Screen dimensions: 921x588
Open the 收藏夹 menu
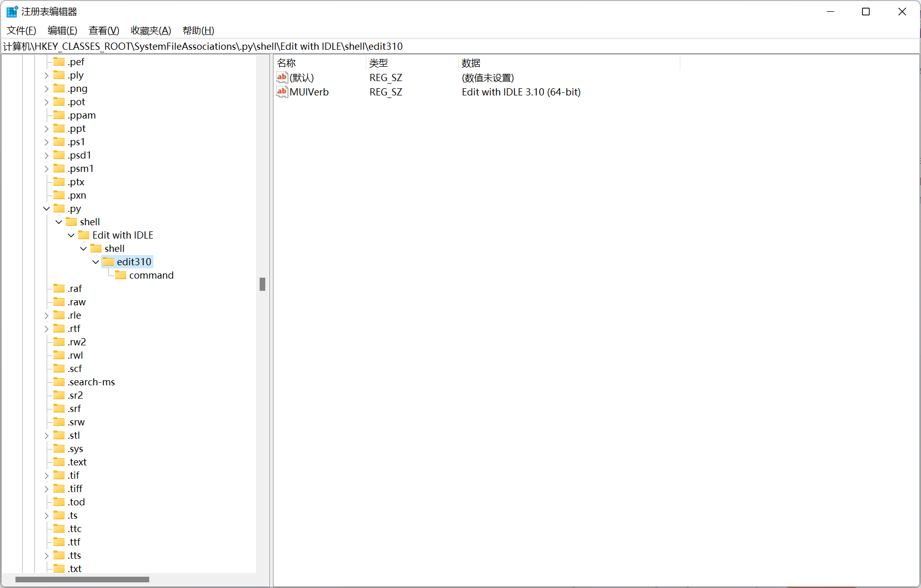[150, 30]
